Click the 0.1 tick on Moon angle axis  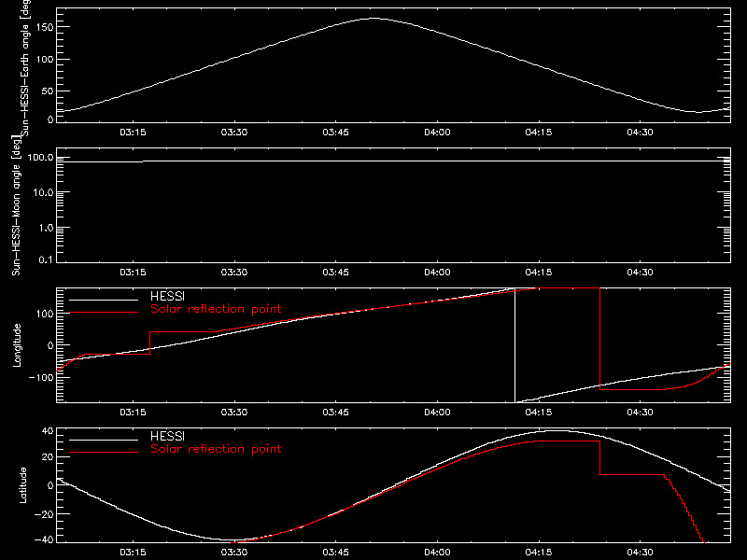click(46, 259)
